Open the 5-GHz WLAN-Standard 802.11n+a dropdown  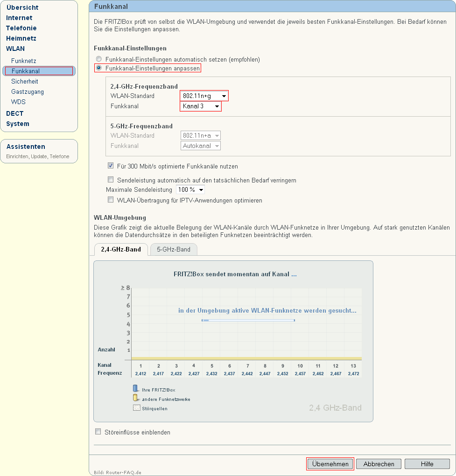201,135
